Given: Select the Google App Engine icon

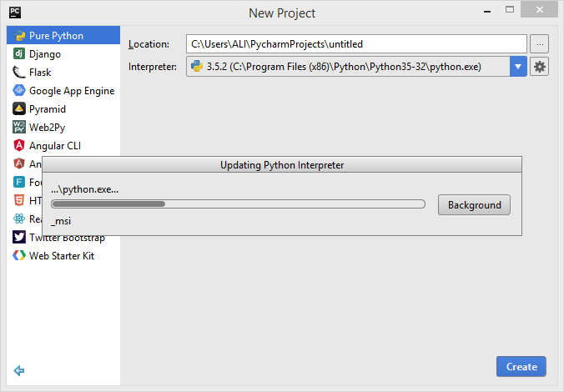Looking at the screenshot, I should pos(19,90).
